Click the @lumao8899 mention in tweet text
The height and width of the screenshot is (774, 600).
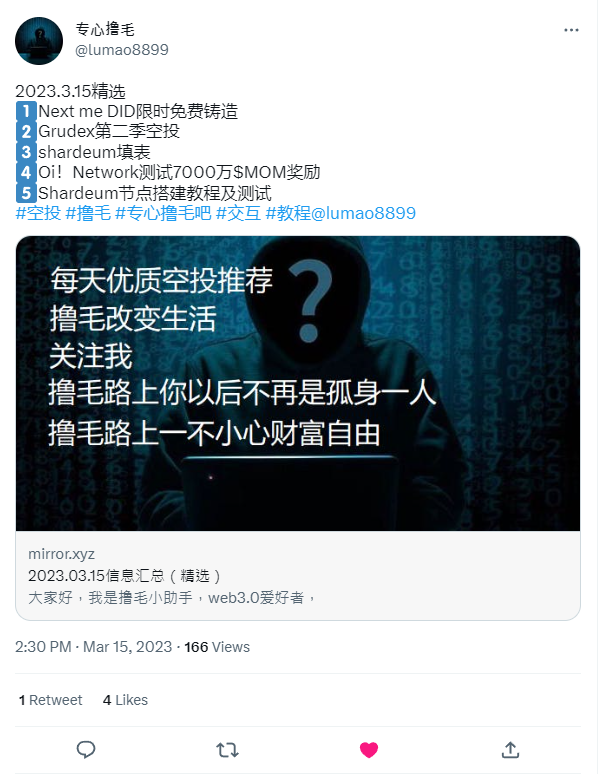pyautogui.click(x=363, y=213)
